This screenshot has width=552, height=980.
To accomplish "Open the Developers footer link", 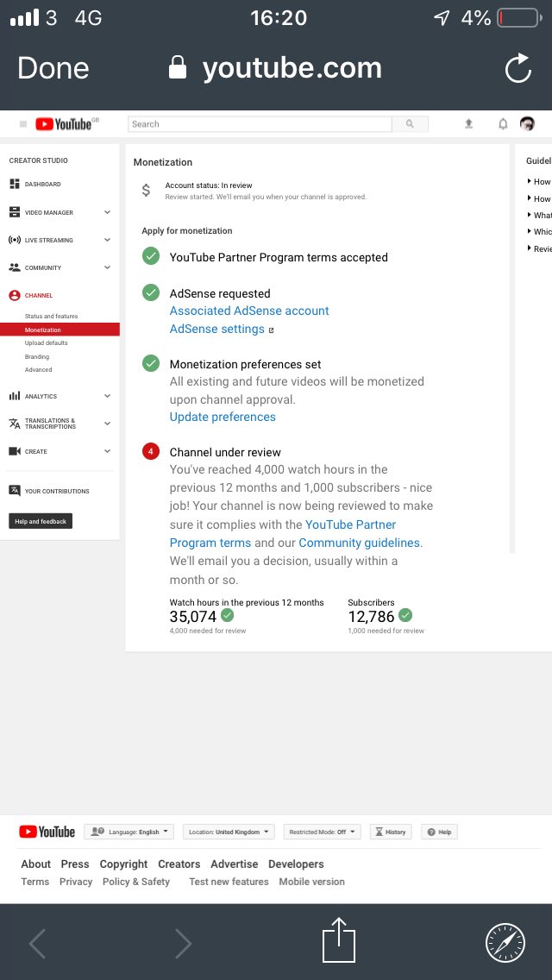I will 297,864.
